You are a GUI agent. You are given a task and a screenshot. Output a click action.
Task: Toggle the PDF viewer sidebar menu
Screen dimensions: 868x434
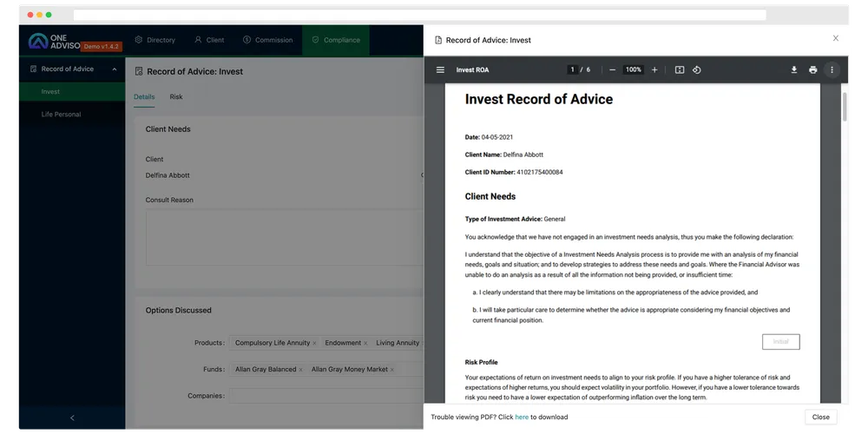[440, 69]
